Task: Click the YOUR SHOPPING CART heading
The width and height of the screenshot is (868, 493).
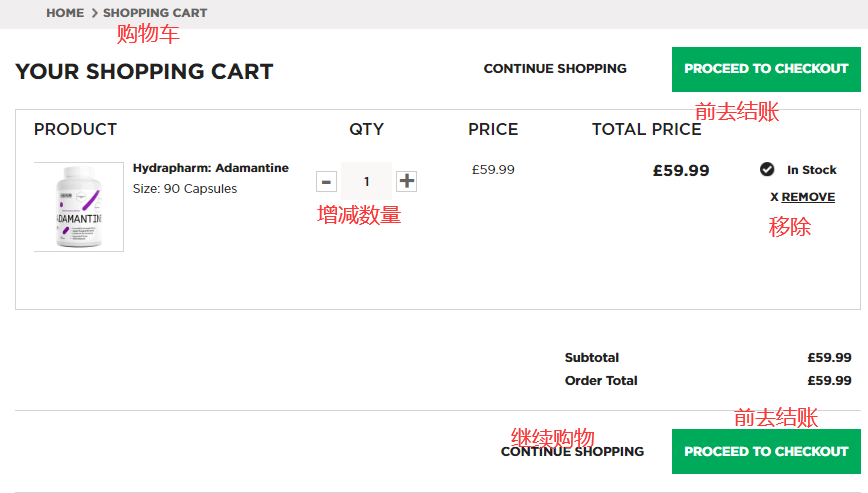Action: [x=144, y=72]
